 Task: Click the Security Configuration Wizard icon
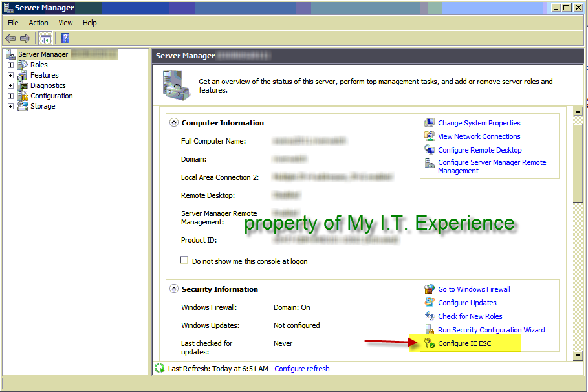[x=430, y=329]
